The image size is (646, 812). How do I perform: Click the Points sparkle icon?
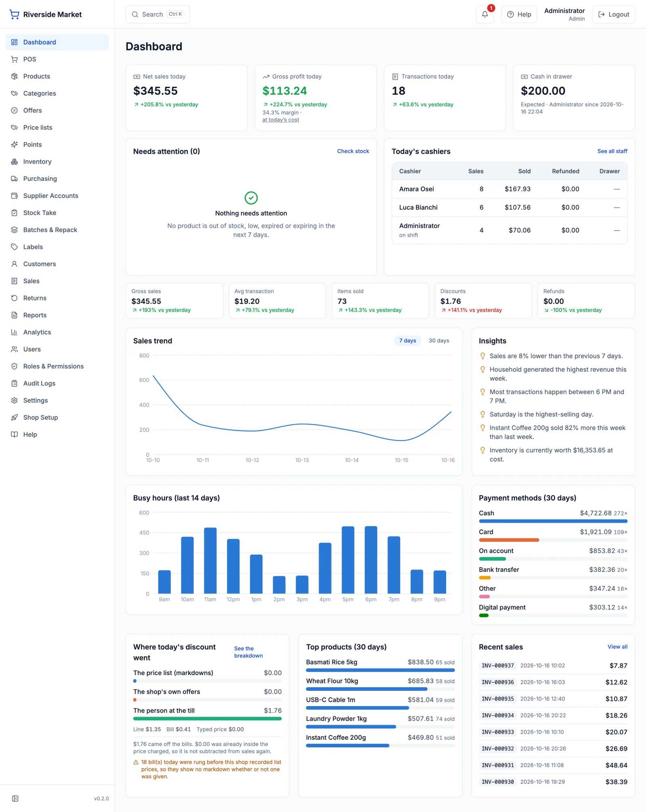point(15,145)
